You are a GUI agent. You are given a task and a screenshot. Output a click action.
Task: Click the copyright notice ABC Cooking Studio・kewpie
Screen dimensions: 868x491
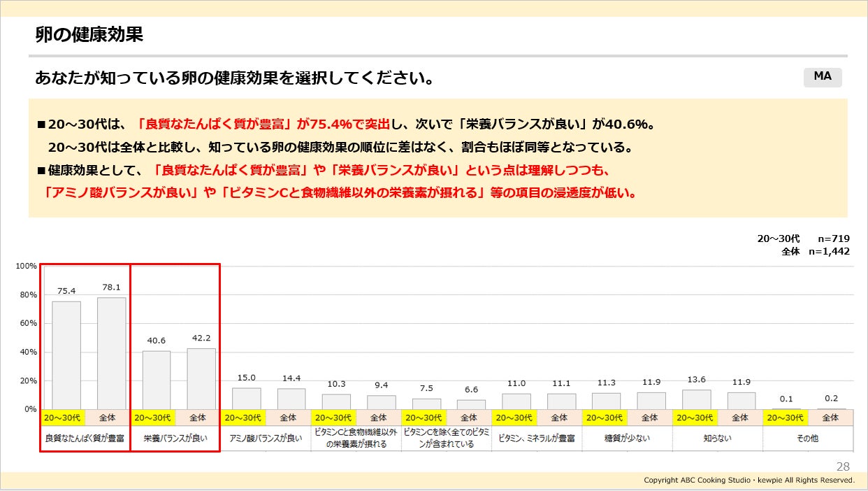749,481
